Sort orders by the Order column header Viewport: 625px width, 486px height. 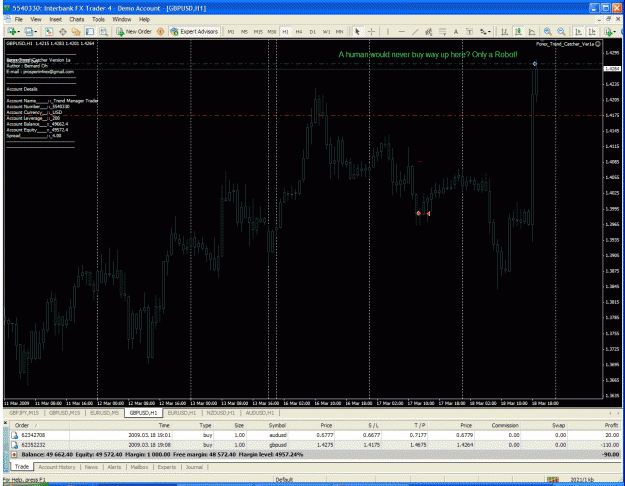point(39,425)
